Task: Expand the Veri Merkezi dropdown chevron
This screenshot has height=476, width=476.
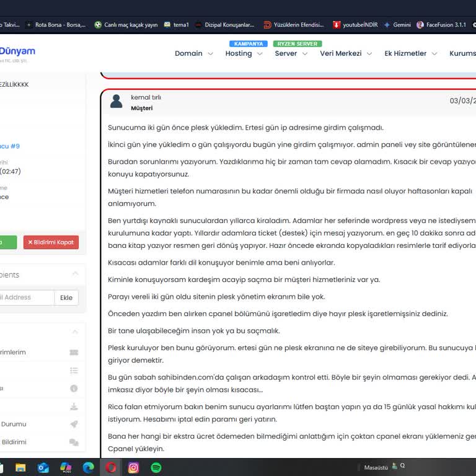Action: [369, 54]
